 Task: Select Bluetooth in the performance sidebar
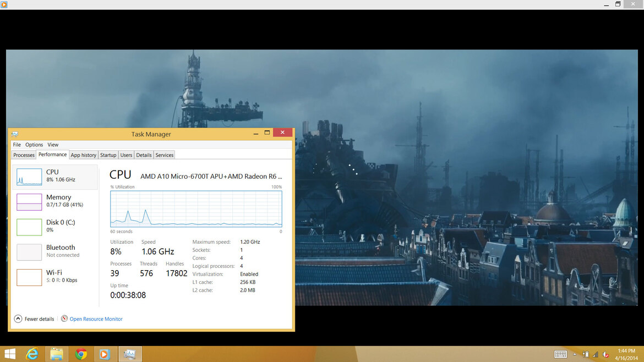tap(55, 252)
